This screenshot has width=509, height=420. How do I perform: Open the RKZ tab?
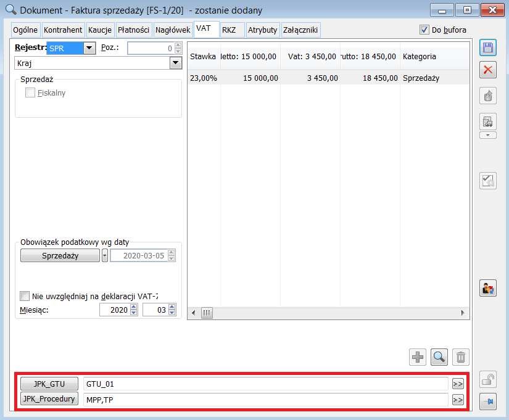click(232, 30)
